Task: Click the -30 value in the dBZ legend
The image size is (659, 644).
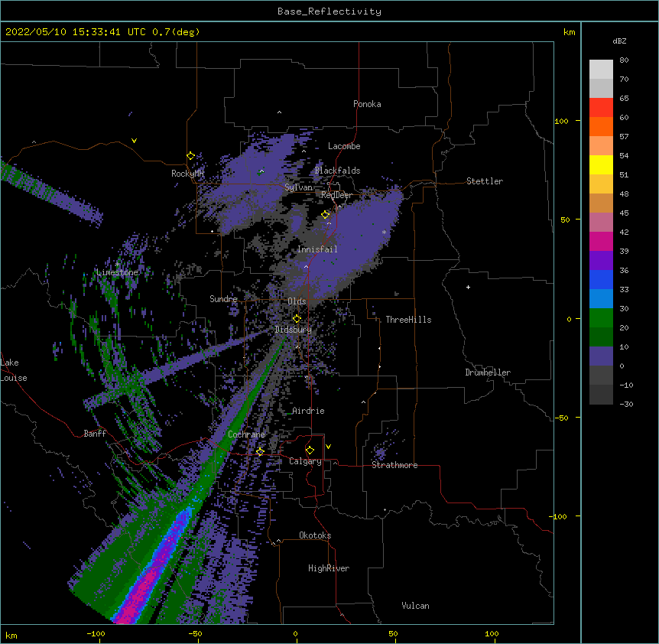Action: pos(626,405)
